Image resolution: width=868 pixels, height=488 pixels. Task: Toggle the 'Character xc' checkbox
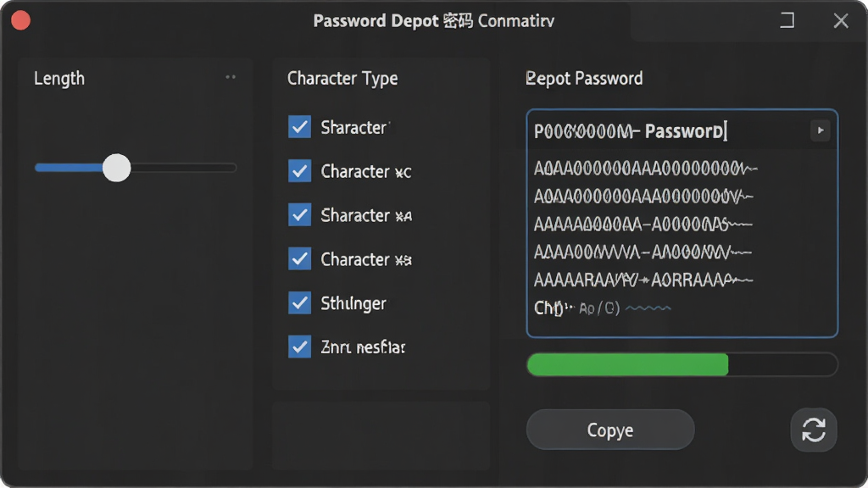pos(299,171)
